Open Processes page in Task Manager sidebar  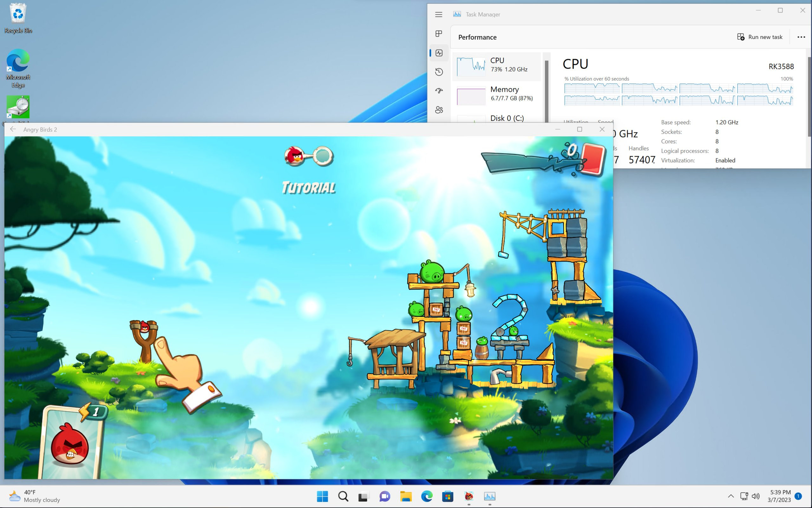tap(439, 34)
